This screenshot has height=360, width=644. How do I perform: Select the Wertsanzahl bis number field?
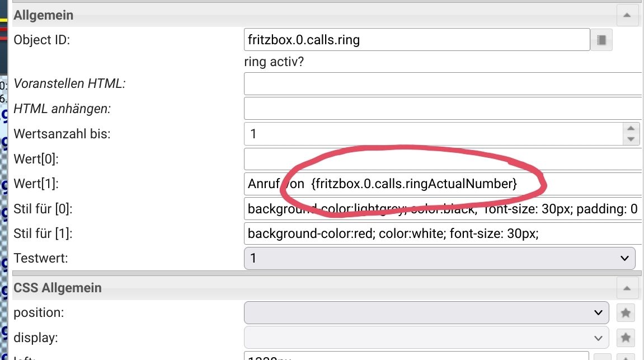click(434, 134)
